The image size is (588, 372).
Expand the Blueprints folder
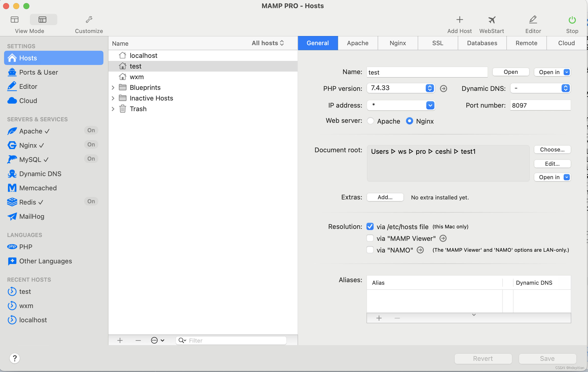coord(113,88)
